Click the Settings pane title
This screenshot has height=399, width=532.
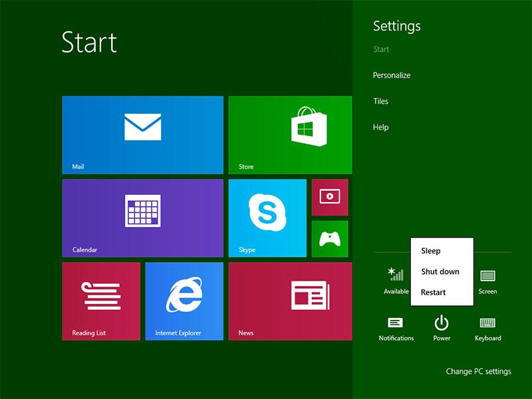click(x=396, y=26)
